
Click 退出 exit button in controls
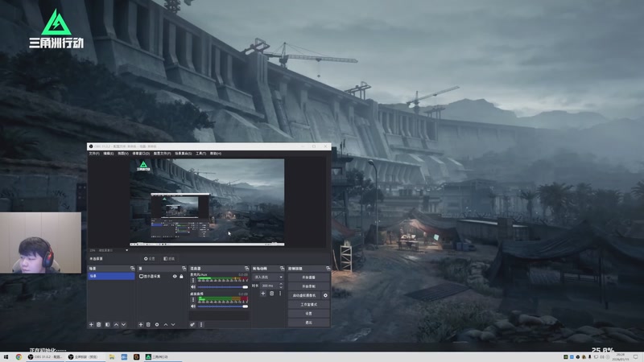coord(308,323)
